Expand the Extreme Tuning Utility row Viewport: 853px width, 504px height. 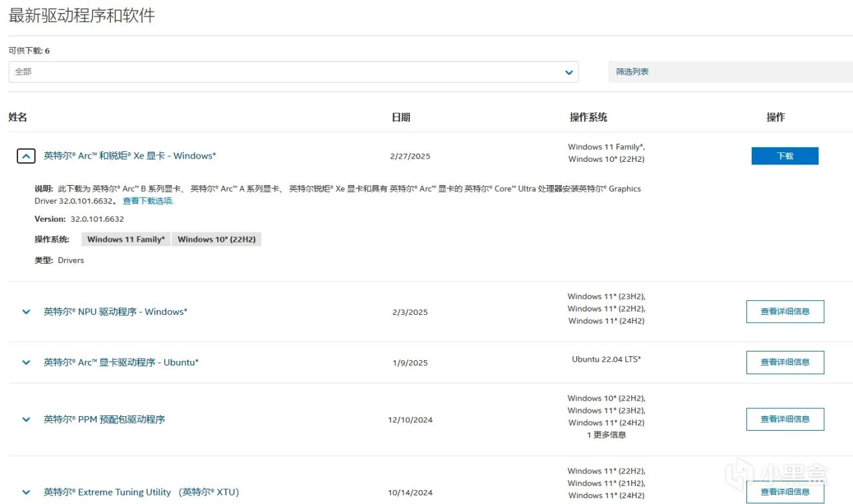click(26, 492)
